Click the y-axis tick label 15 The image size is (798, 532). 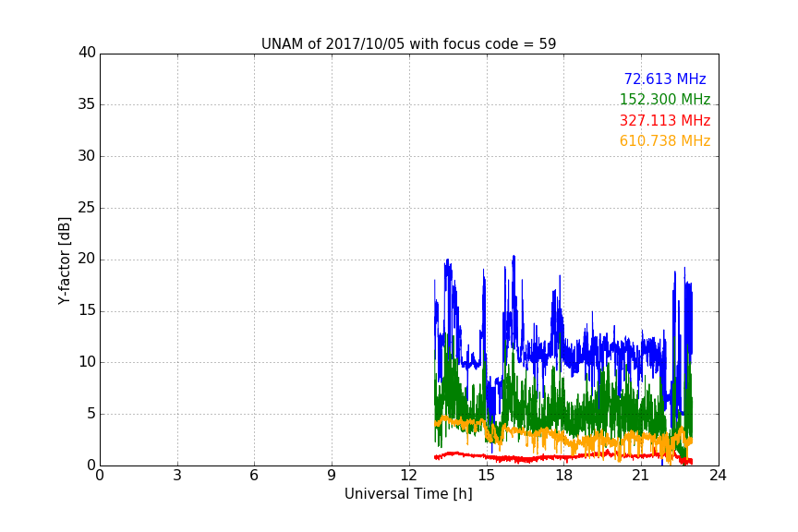[87, 310]
